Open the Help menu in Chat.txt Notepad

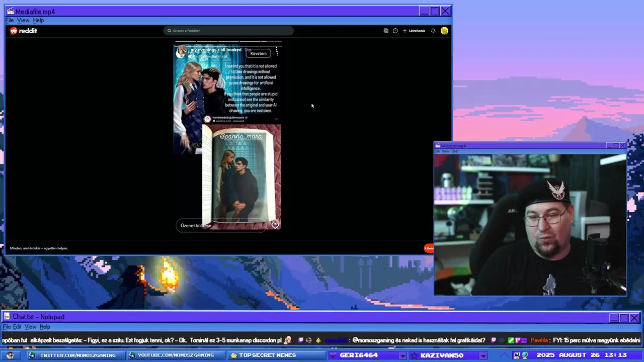pos(45,327)
